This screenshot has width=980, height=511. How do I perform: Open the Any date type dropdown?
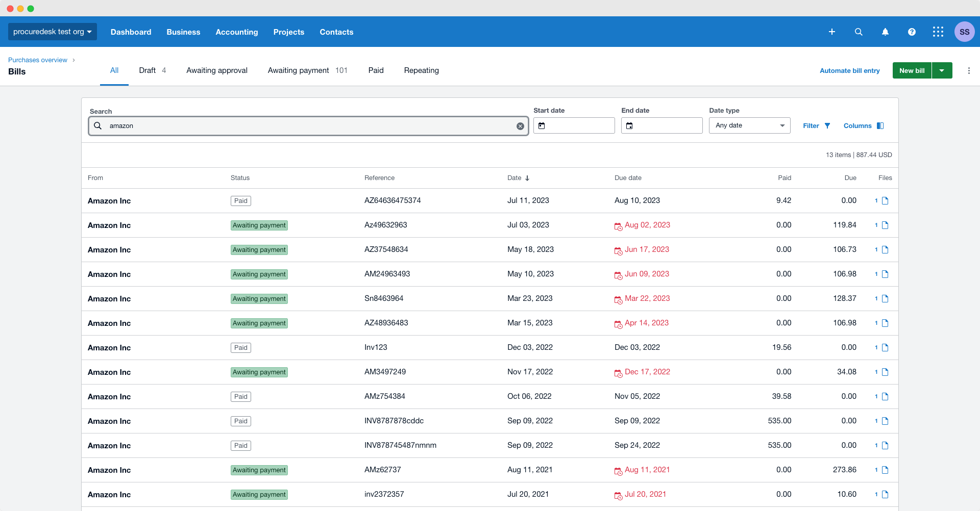749,125
